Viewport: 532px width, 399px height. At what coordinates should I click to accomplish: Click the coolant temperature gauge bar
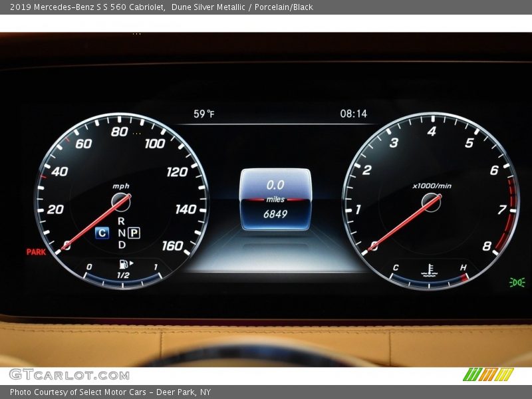430,282
